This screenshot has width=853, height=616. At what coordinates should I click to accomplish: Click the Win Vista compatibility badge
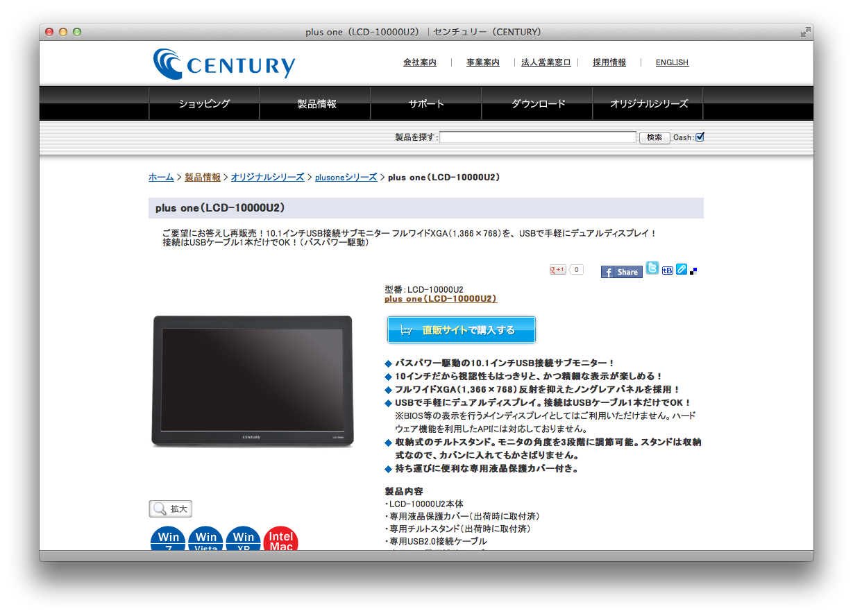point(206,539)
